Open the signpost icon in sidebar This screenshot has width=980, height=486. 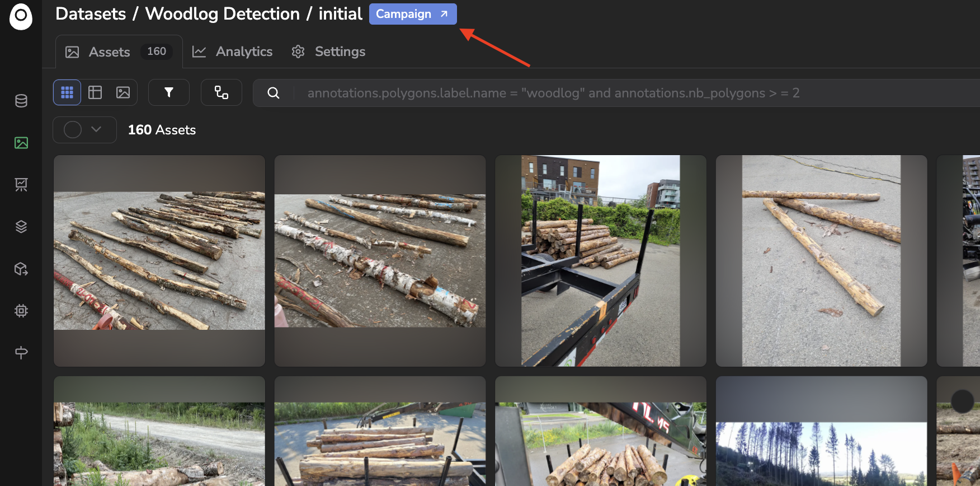21,353
